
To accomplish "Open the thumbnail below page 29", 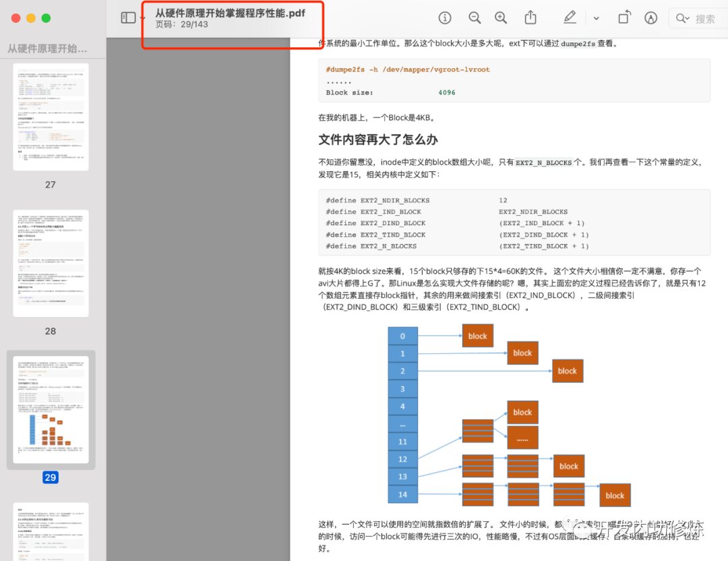I will click(x=51, y=531).
